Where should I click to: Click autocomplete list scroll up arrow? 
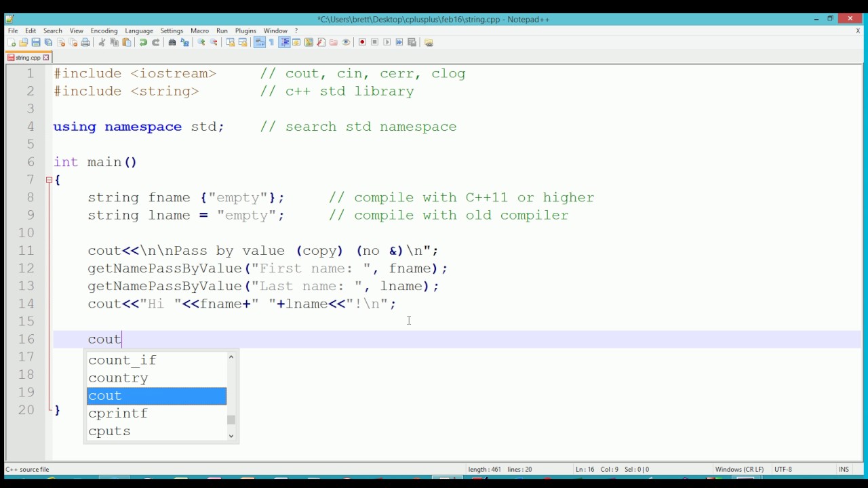coord(231,357)
